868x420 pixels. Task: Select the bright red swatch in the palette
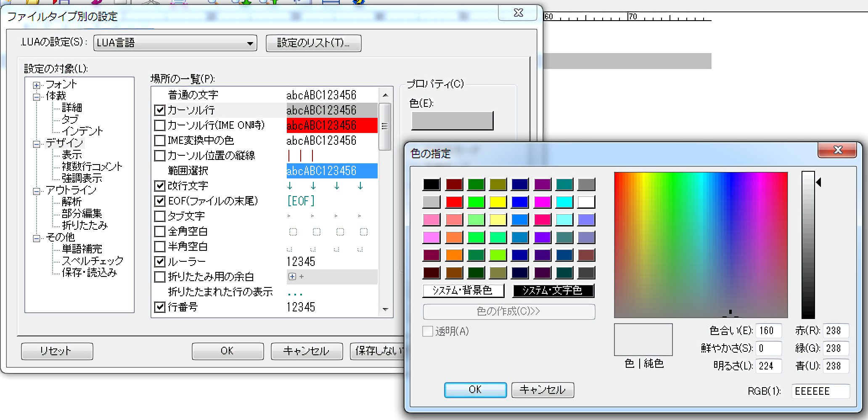point(454,202)
